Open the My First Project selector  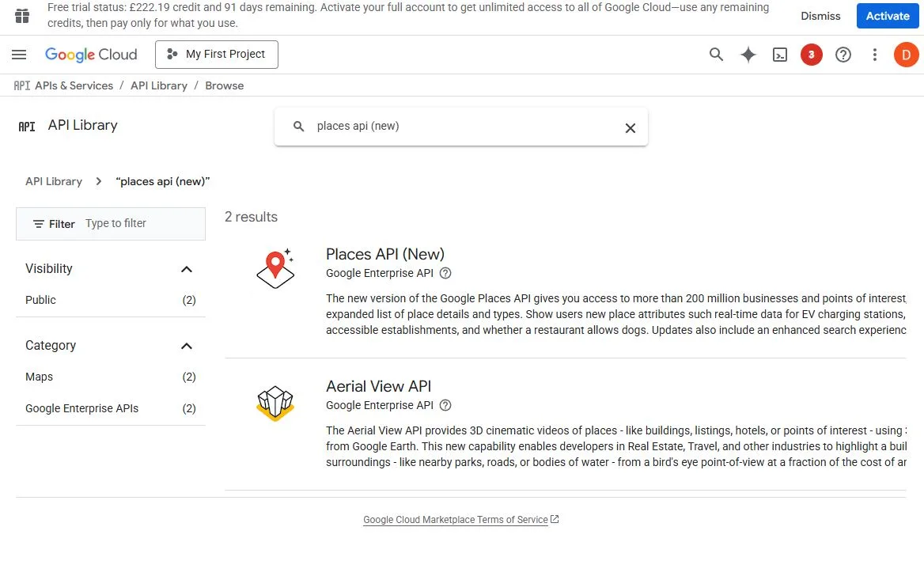click(217, 55)
